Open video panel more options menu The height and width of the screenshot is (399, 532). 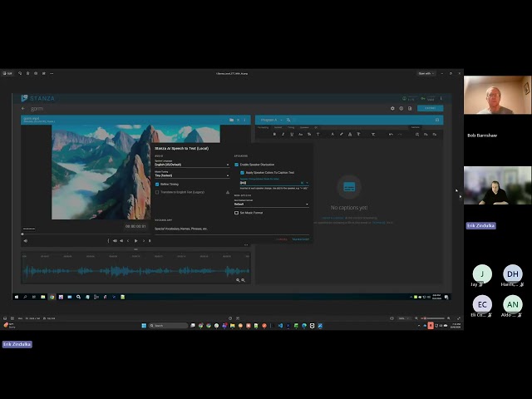pyautogui.click(x=244, y=120)
